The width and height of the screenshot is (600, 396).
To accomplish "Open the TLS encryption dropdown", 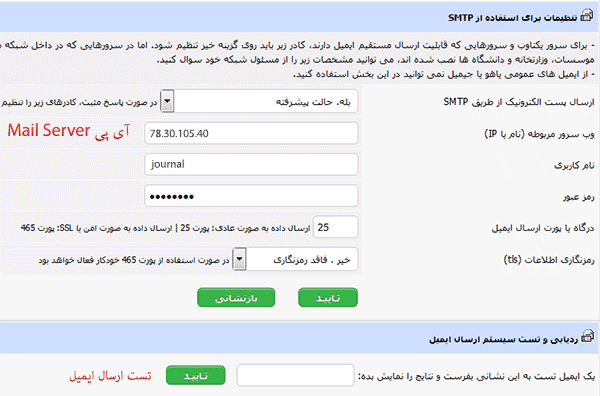I will point(296,259).
